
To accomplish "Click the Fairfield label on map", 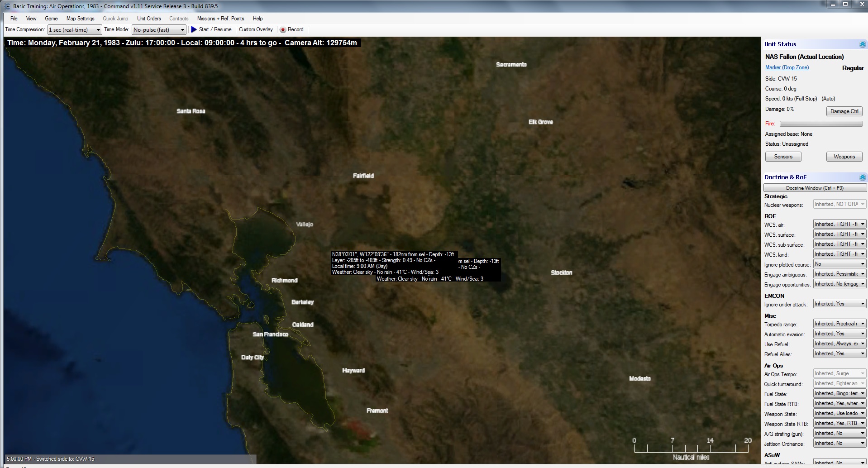I will [x=363, y=176].
